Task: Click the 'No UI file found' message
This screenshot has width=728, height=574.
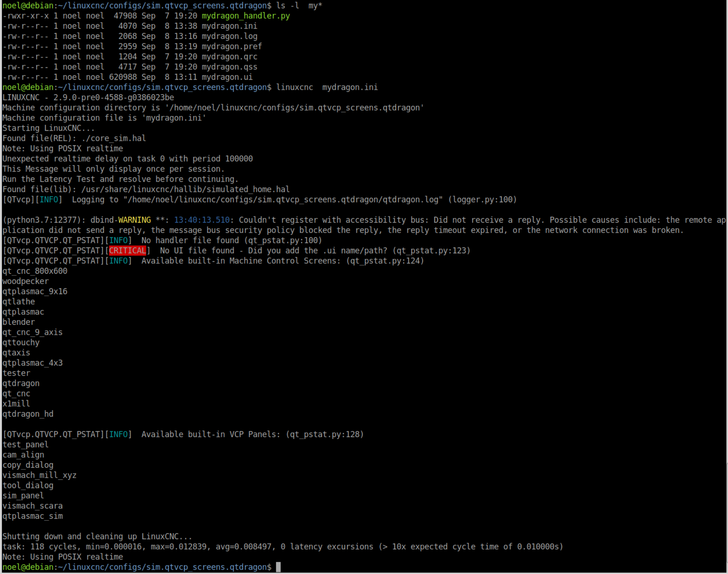Action: pos(197,251)
